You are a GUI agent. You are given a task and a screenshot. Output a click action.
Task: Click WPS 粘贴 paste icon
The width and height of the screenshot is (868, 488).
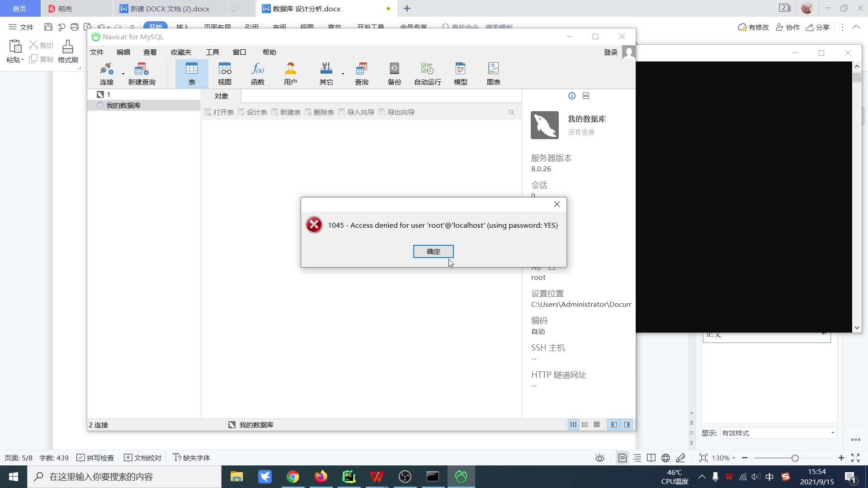coord(15,47)
